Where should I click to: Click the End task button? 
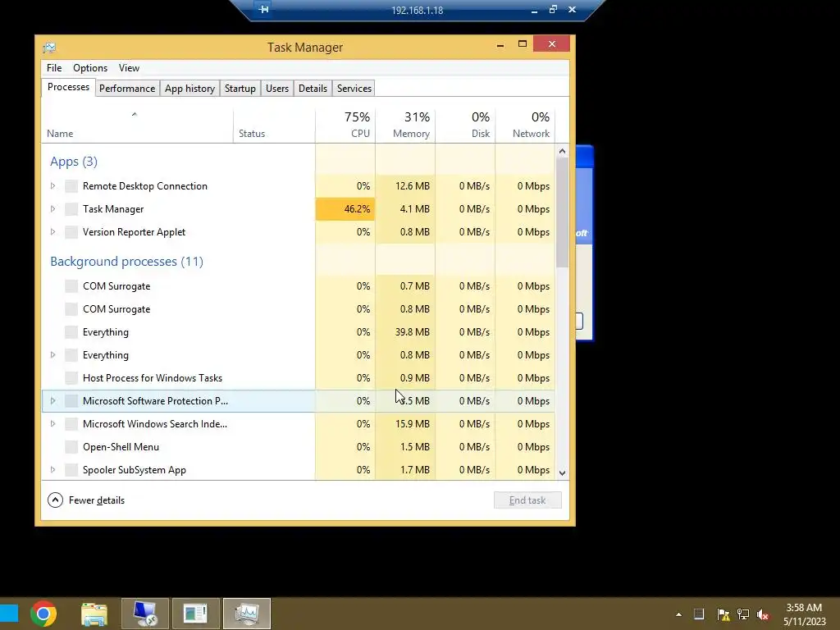tap(527, 500)
